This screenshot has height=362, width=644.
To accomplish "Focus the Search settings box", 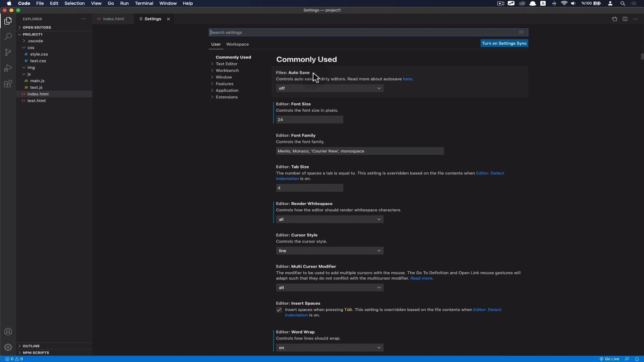I will pos(368,33).
